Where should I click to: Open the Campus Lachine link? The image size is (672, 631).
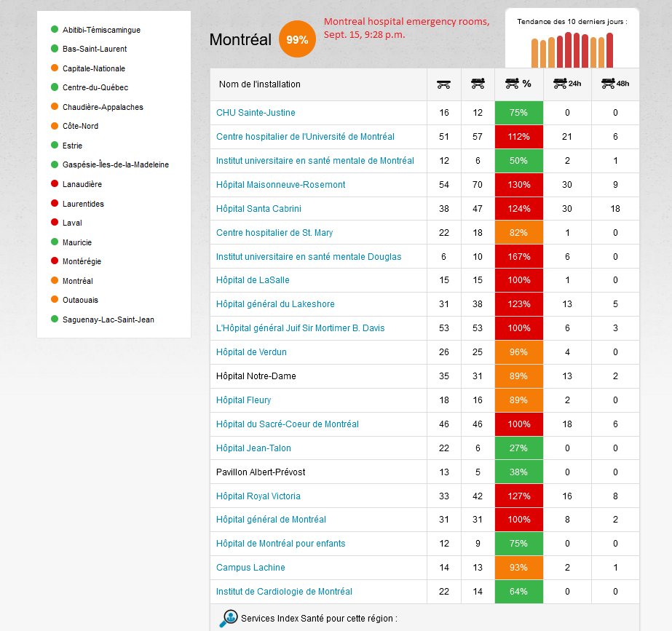coord(250,568)
